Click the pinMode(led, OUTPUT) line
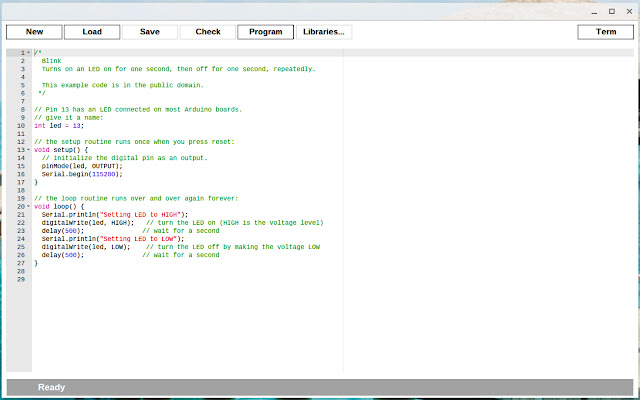The image size is (640, 400). tap(81, 166)
